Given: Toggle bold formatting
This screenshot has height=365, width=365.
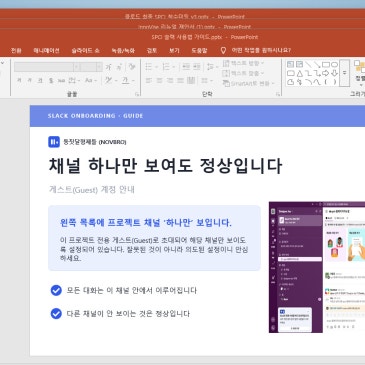Looking at the screenshot, I should coord(19,80).
